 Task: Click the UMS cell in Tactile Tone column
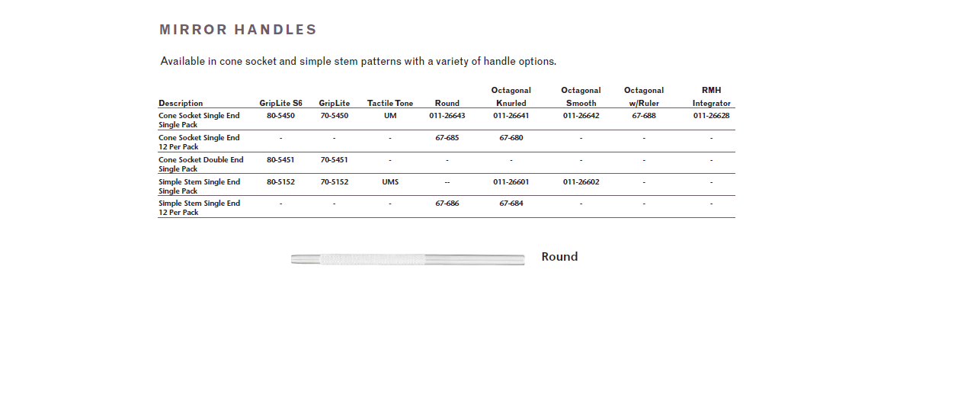[x=390, y=182]
